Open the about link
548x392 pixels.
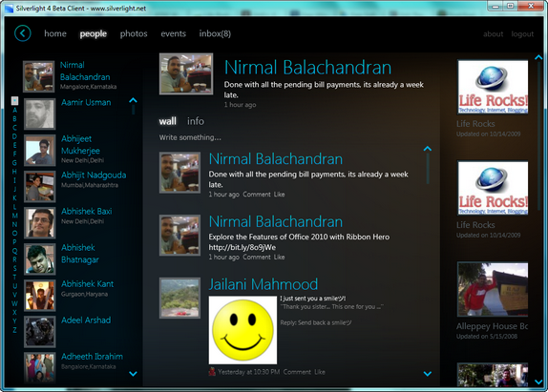click(494, 34)
